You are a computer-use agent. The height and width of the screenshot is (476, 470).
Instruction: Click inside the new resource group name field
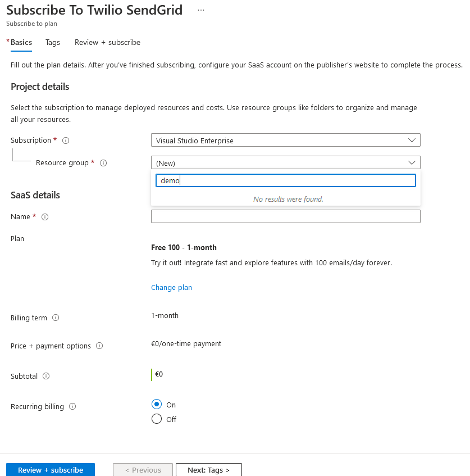(285, 180)
